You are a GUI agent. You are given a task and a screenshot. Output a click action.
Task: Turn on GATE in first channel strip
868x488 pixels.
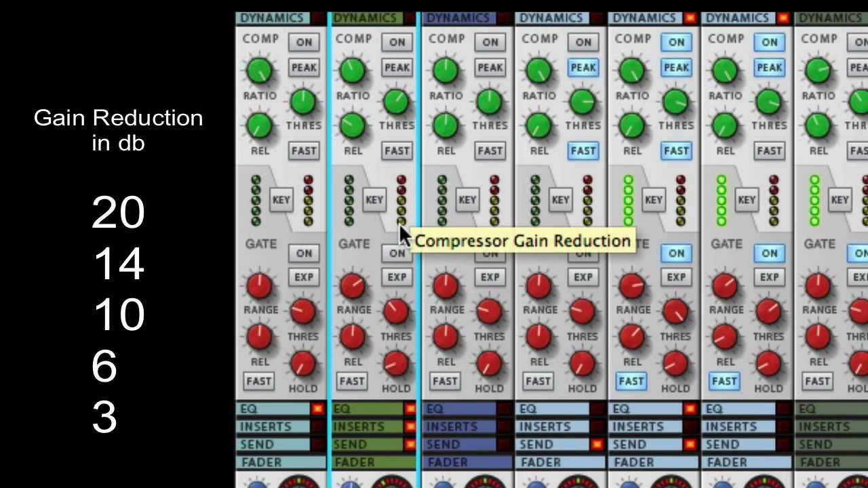click(304, 253)
